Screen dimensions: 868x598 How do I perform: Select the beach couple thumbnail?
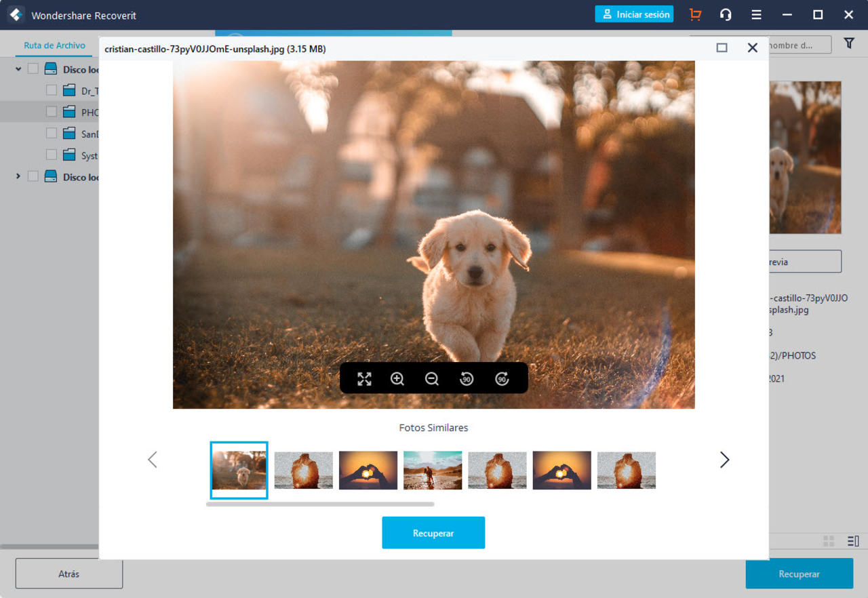point(433,470)
